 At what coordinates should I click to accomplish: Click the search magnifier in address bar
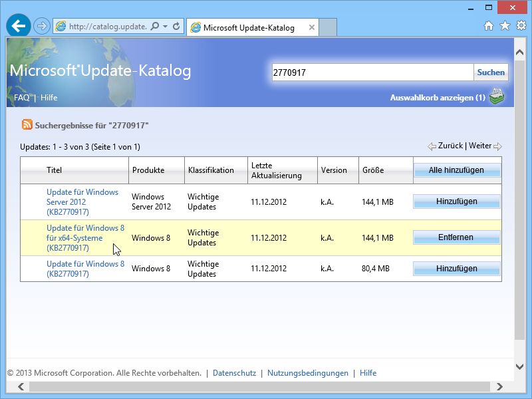(155, 26)
